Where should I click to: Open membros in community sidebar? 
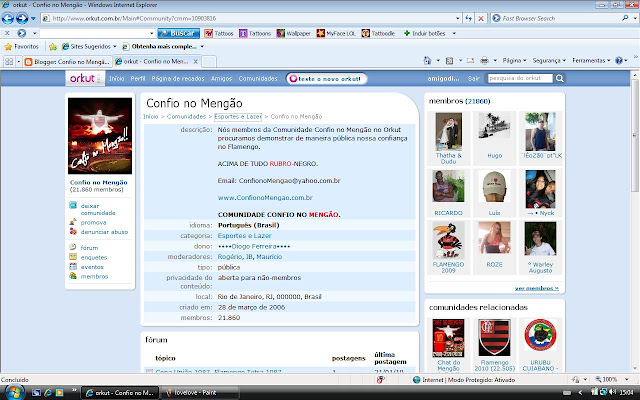(94, 276)
